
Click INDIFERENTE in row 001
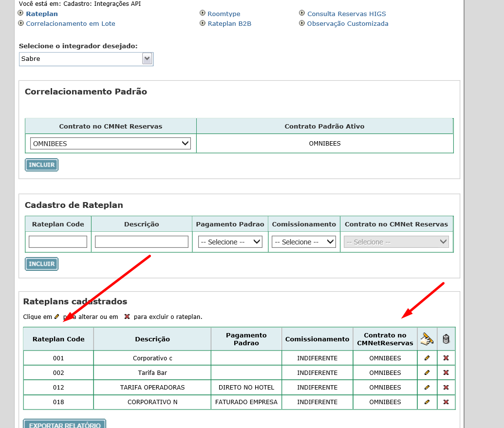pos(317,358)
